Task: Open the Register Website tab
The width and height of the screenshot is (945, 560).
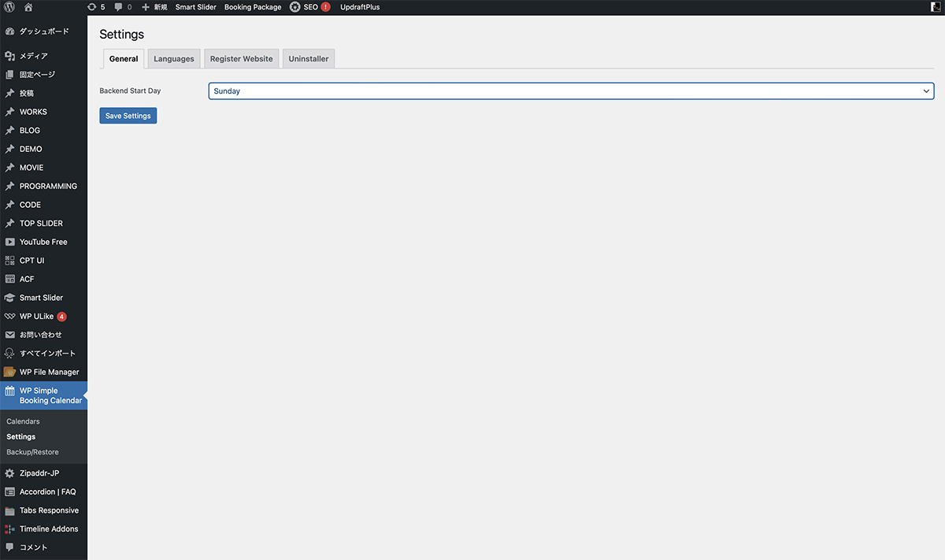Action: 241,59
